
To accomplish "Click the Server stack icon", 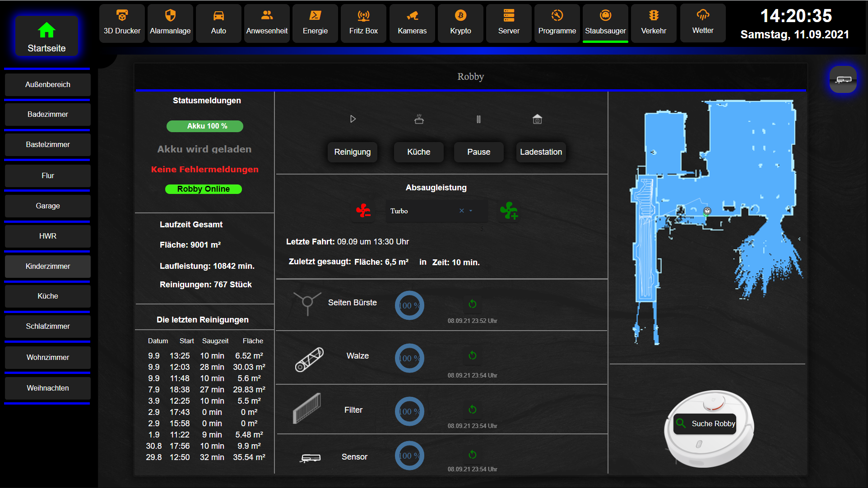I will 509,16.
